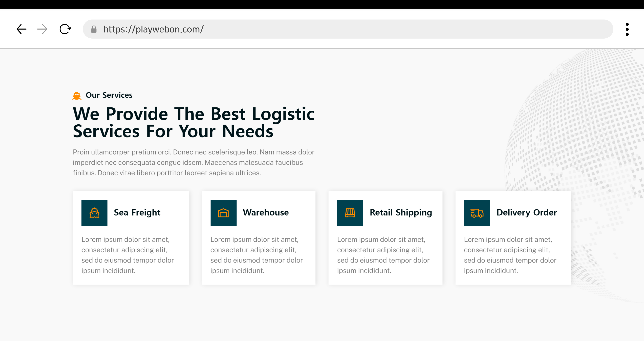Open the Retail Shipping title link
The image size is (644, 362).
pos(400,212)
